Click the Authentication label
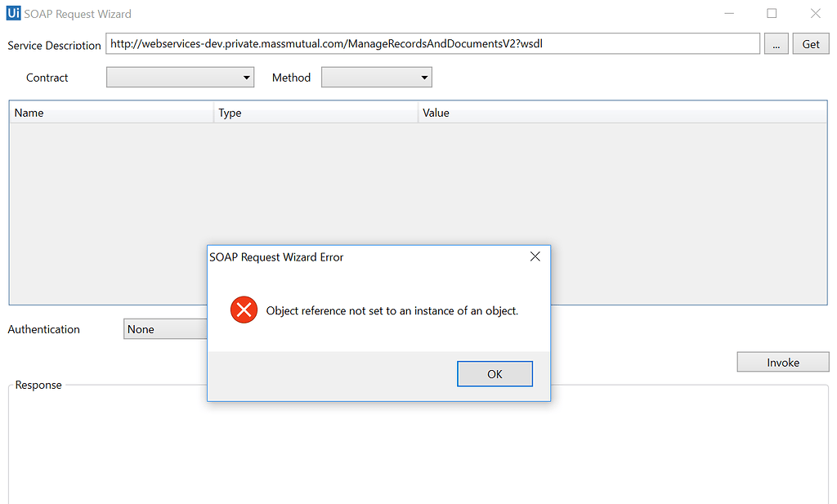Viewport: 837px width, 504px height. (x=43, y=328)
